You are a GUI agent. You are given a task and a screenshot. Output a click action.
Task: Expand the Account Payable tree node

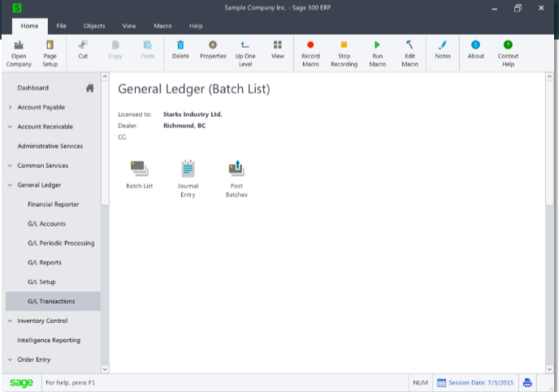point(10,107)
